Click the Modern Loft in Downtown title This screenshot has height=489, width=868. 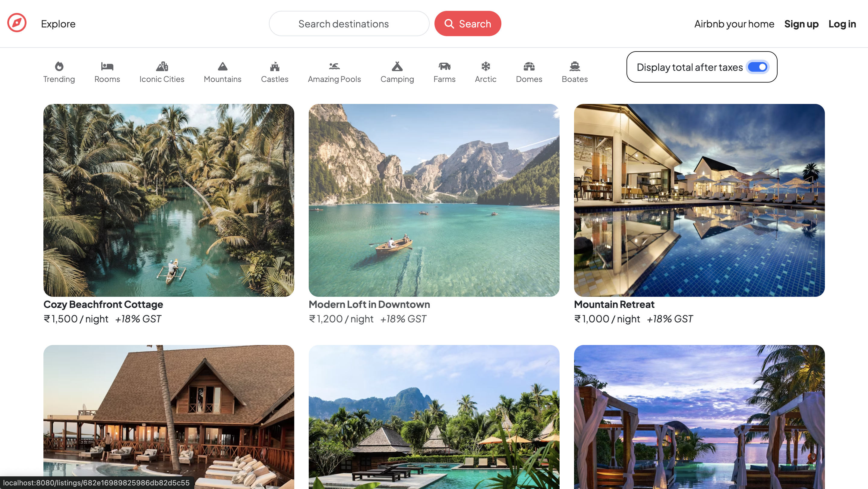pyautogui.click(x=369, y=304)
